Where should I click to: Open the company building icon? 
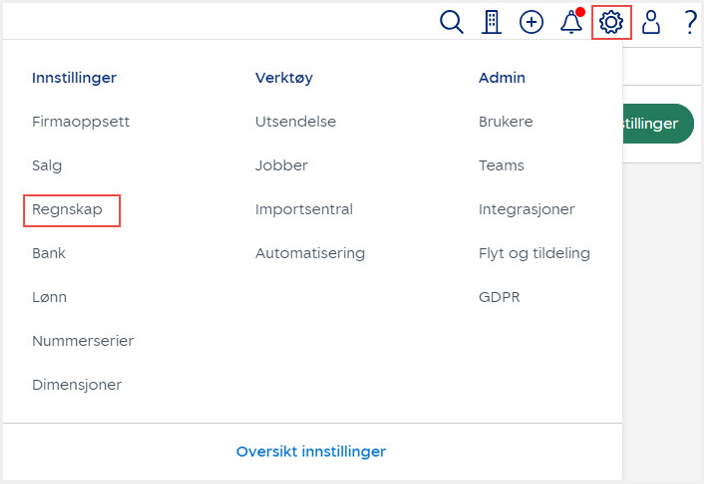pyautogui.click(x=491, y=22)
